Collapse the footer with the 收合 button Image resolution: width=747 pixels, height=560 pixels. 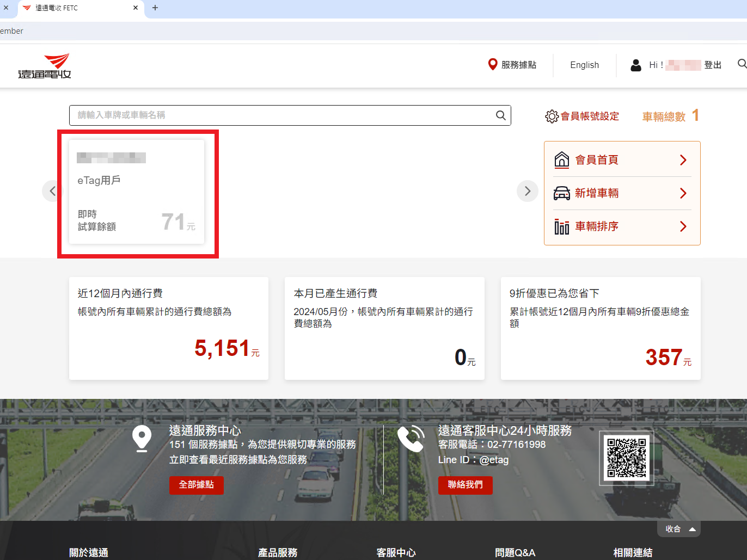coord(678,529)
